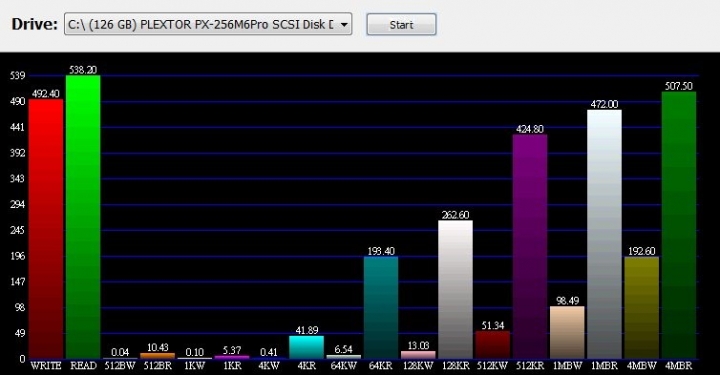
Task: Click the value 5.37 label
Action: [232, 350]
